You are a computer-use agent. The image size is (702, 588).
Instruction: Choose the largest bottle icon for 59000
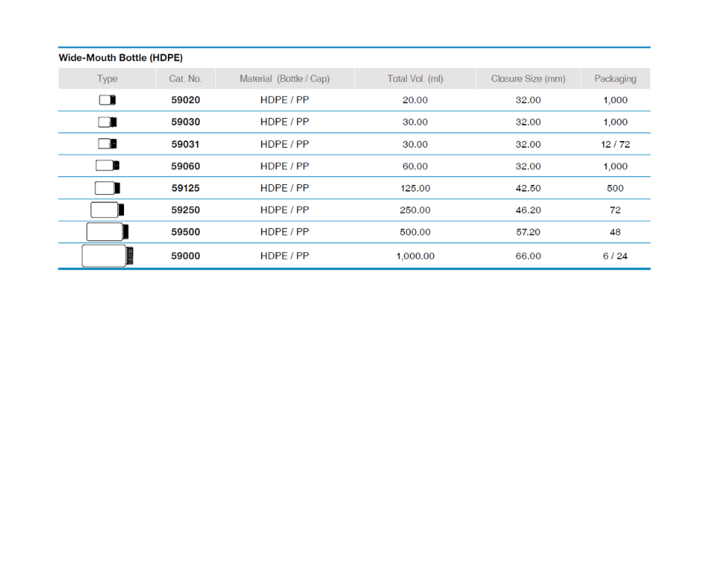pos(108,256)
